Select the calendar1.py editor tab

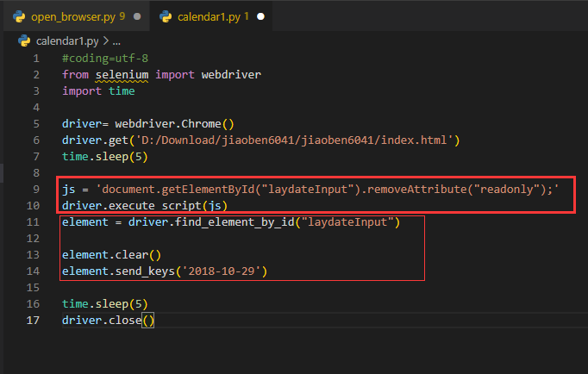(x=211, y=16)
